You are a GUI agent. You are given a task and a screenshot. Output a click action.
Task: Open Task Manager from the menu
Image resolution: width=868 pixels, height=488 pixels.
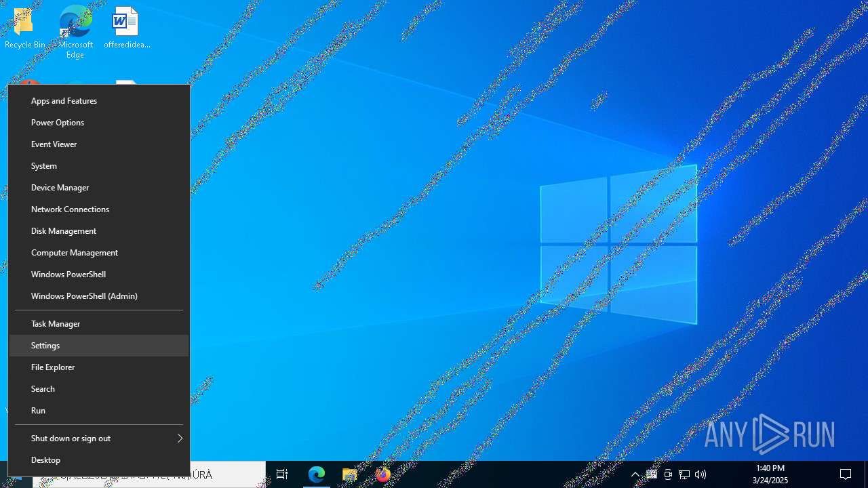99,324
